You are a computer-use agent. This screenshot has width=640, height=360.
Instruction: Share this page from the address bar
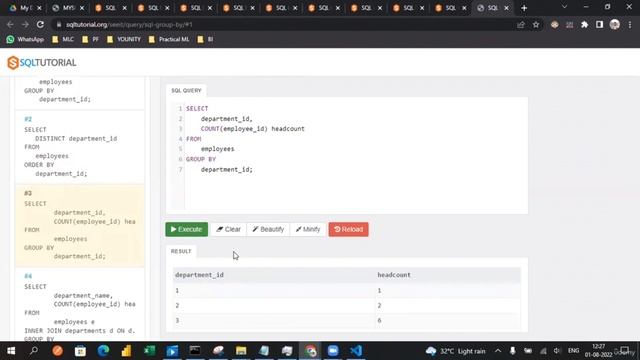click(x=520, y=25)
